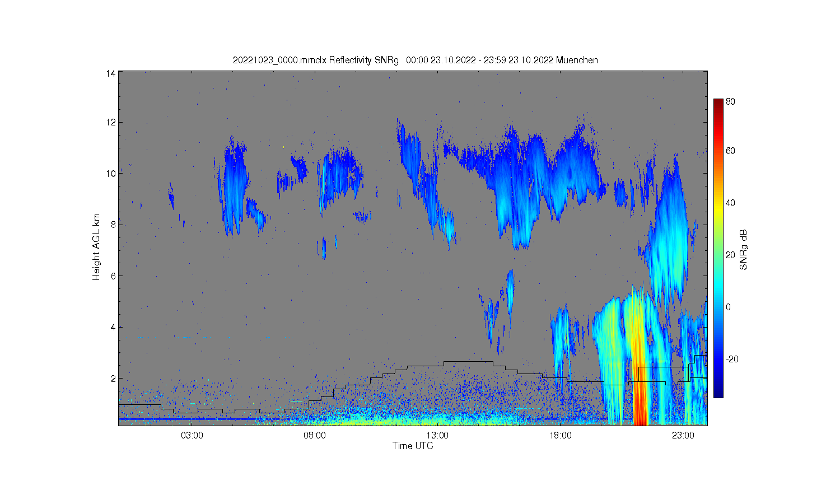Click the "Height AGL km" y-axis label

(x=96, y=247)
